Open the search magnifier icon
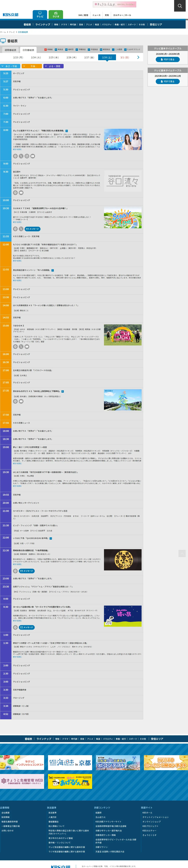The height and width of the screenshot is (868, 188). click(180, 6)
